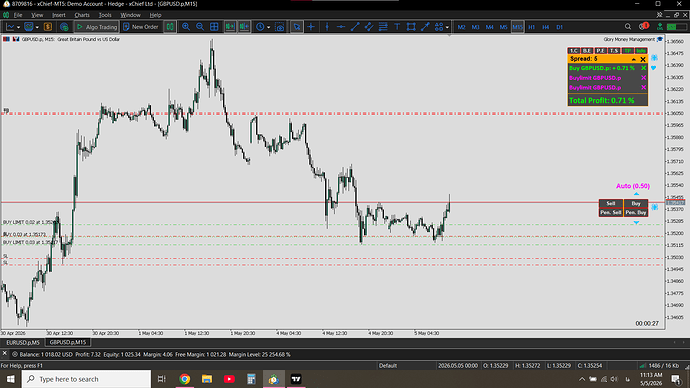Select the Fibonacci retracement tool

pos(383,27)
